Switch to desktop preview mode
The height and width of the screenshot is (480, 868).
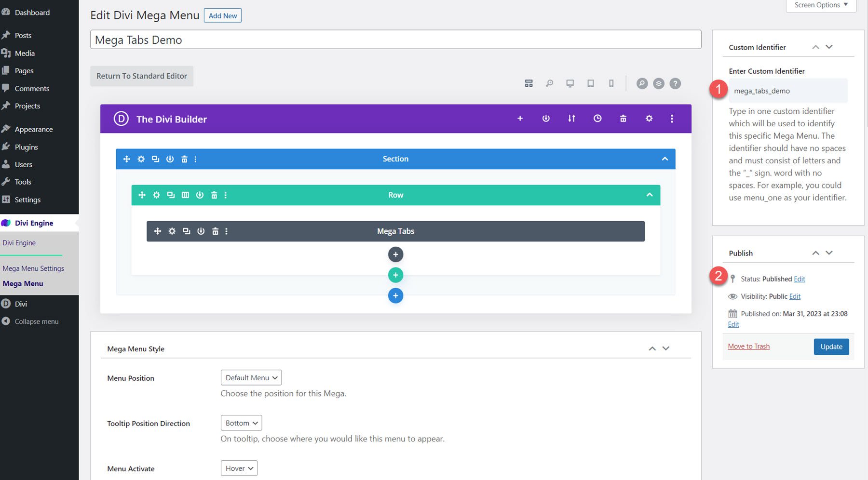coord(570,83)
